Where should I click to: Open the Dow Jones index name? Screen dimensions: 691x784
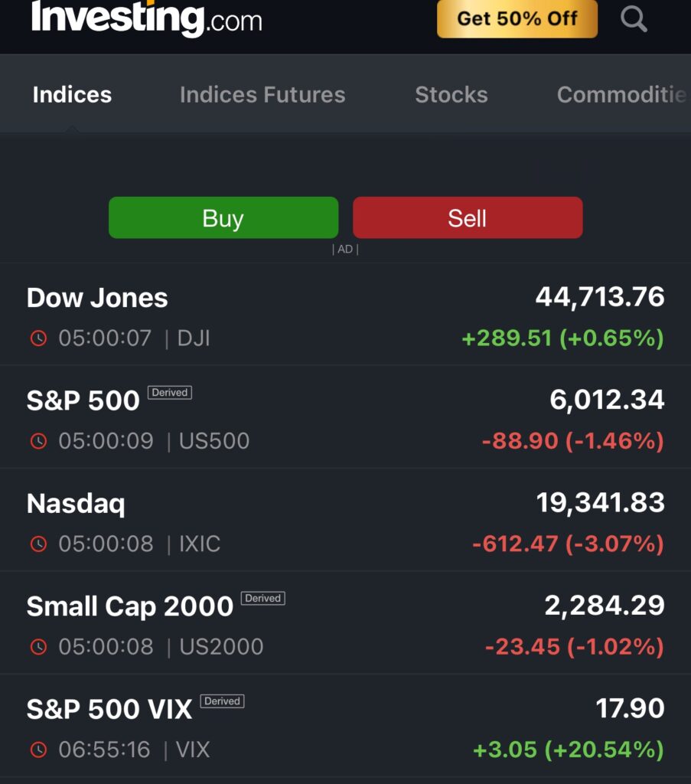click(x=97, y=298)
